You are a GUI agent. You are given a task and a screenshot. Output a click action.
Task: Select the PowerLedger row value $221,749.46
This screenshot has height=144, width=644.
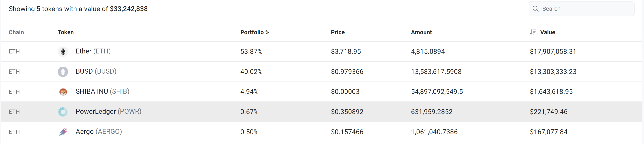click(548, 112)
